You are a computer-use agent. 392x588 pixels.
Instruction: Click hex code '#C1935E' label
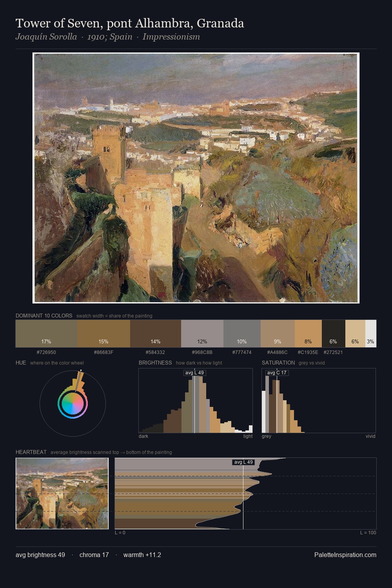click(308, 352)
